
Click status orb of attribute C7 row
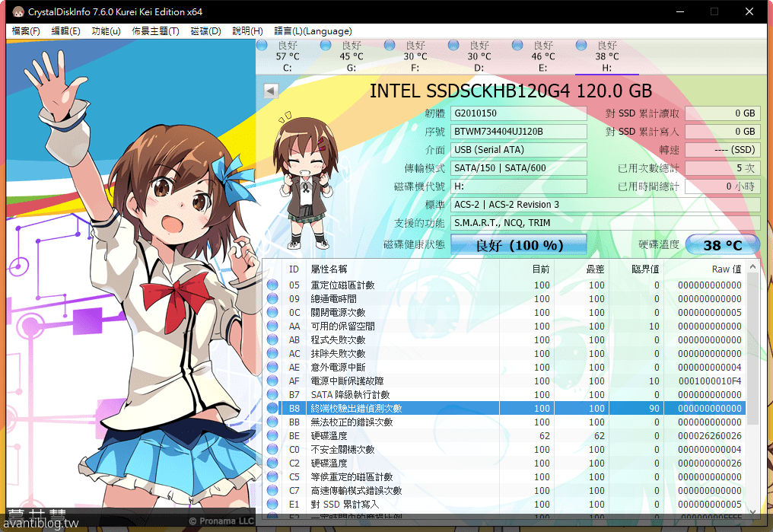point(272,491)
